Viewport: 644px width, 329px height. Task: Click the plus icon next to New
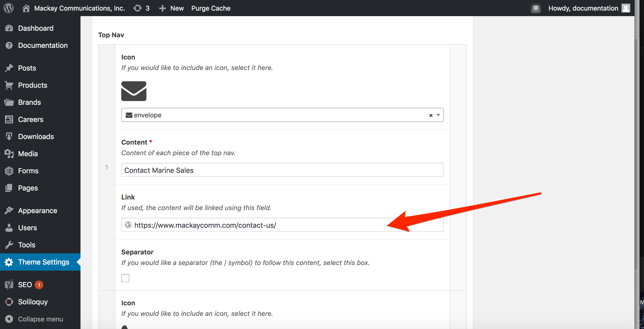[163, 8]
